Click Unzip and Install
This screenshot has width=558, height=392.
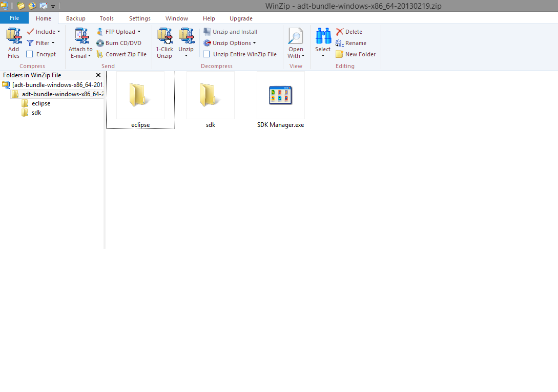(230, 32)
